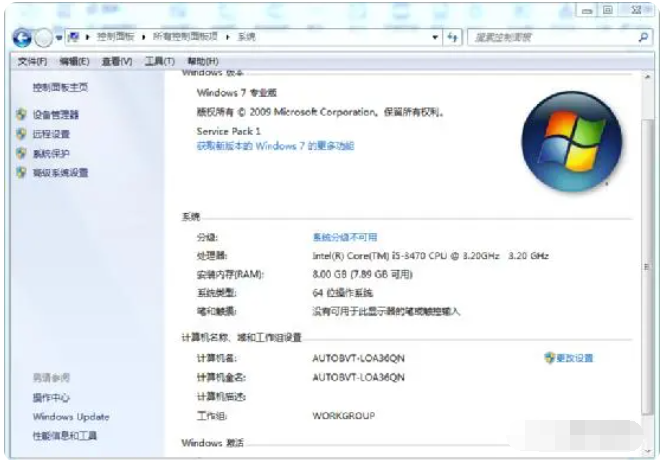Image resolution: width=661 pixels, height=460 pixels.
Task: Click 获取新版本的 Windows 7 的更多功能 link
Action: [x=275, y=146]
